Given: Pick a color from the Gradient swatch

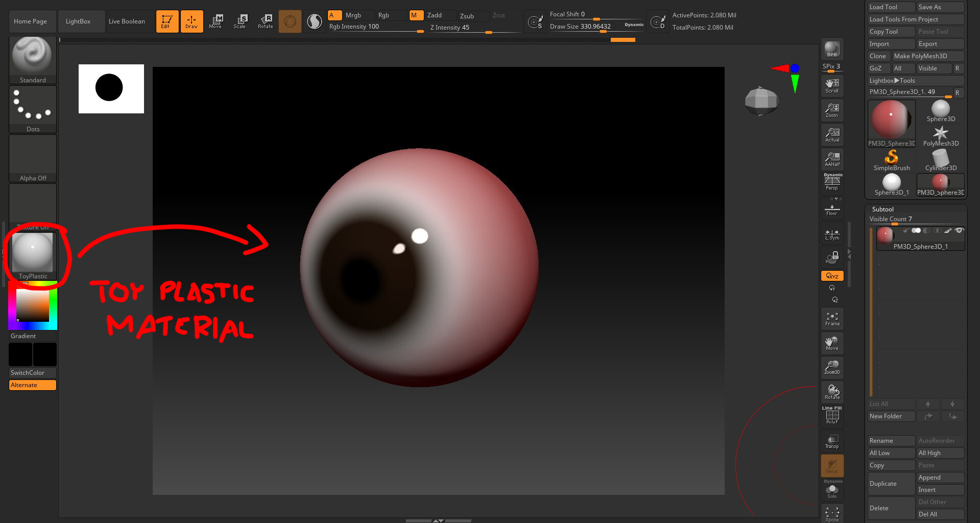Looking at the screenshot, I should pyautogui.click(x=32, y=307).
